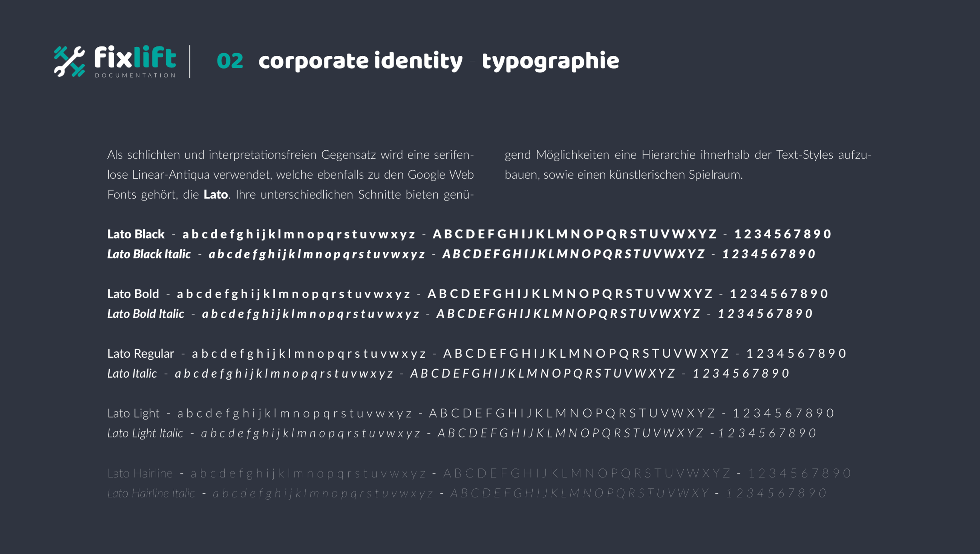Click the 'Lato Light Italic' font label
Screen dimensions: 980x554
(x=145, y=433)
